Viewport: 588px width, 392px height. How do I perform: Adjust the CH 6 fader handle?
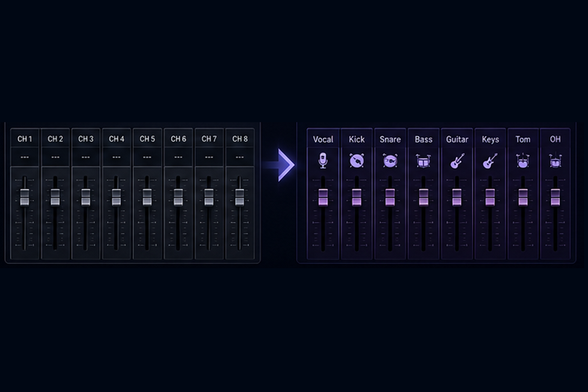tap(178, 197)
